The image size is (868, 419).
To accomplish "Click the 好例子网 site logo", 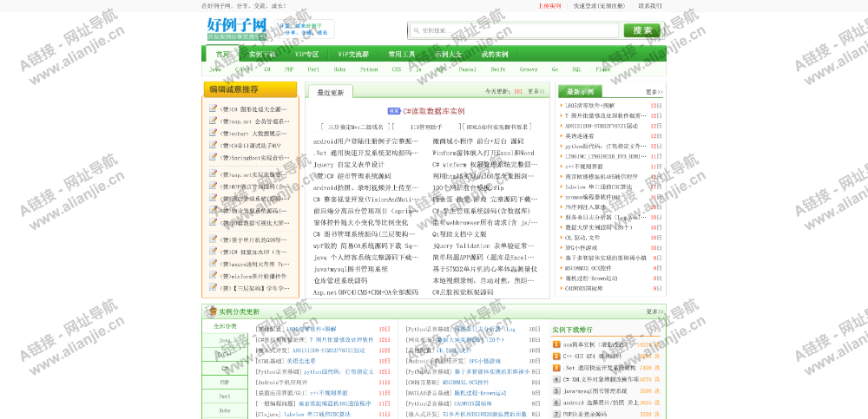I will [236, 29].
